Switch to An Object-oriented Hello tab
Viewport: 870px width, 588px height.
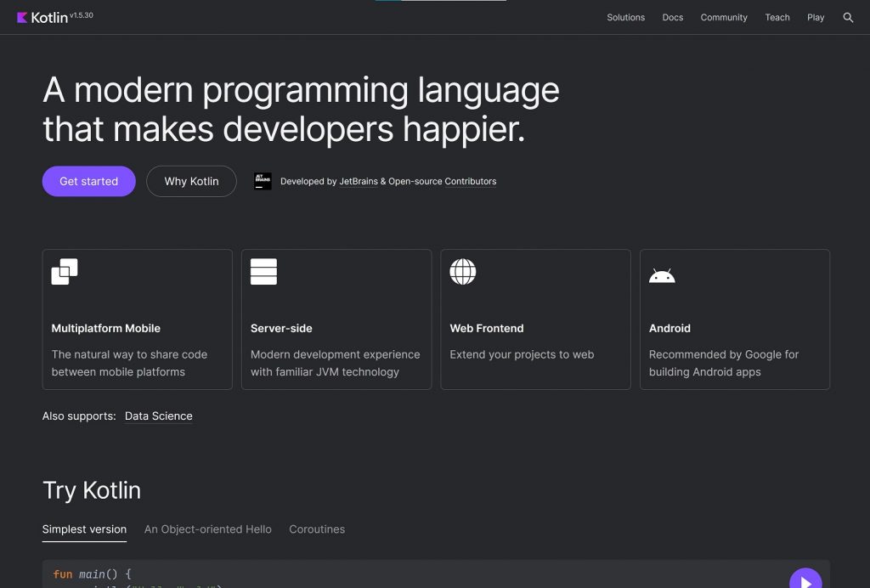[208, 529]
